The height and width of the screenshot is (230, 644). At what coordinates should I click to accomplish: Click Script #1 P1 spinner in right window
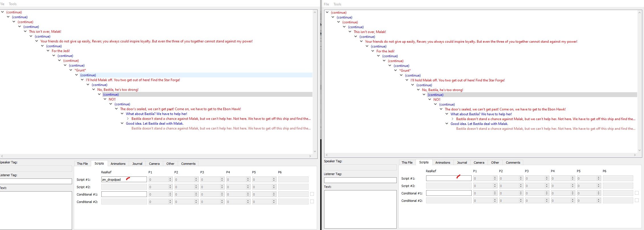[x=485, y=178]
